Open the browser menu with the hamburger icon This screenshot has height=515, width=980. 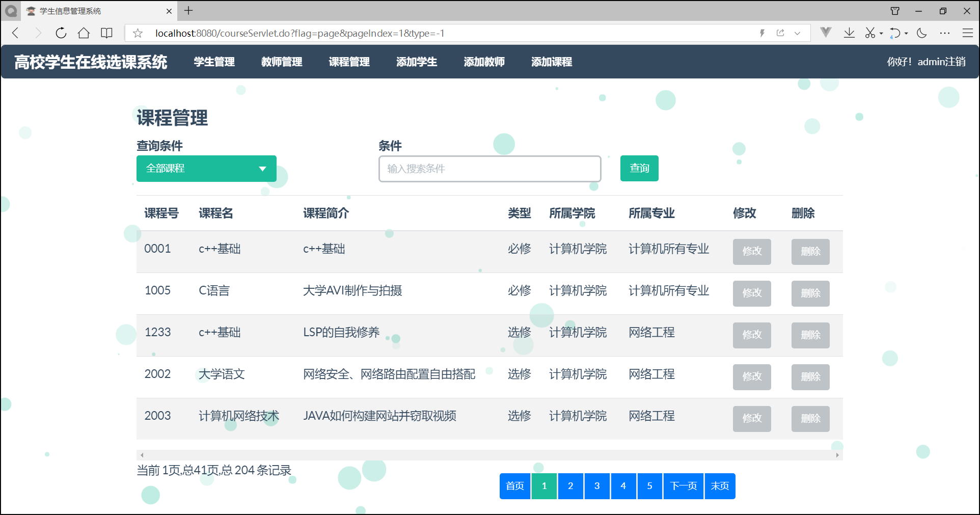tap(968, 33)
